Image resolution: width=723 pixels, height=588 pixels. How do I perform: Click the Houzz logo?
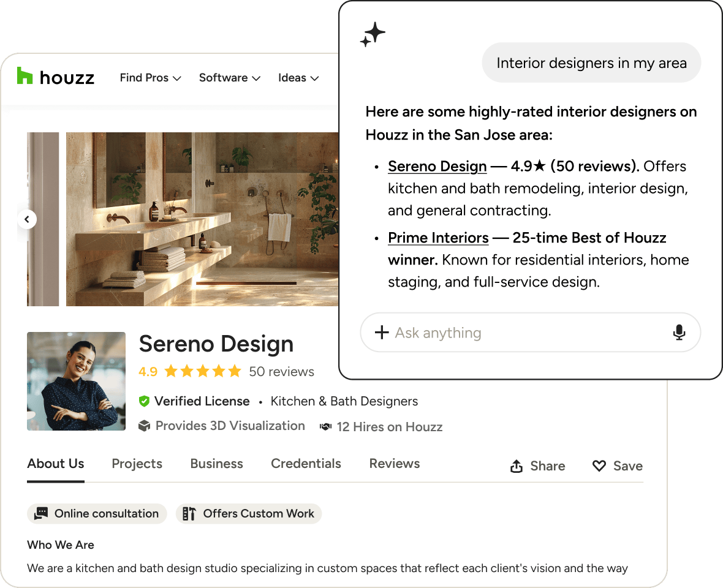tap(55, 77)
